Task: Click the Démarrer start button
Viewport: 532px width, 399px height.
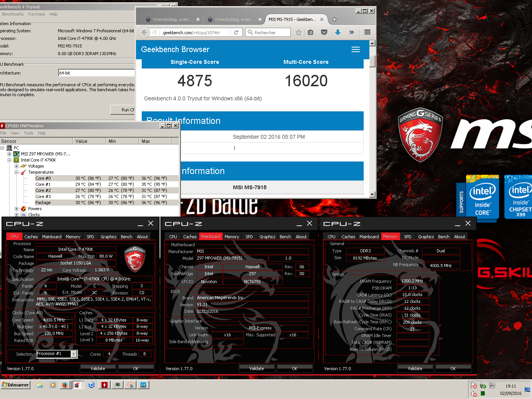Action: pos(16,385)
